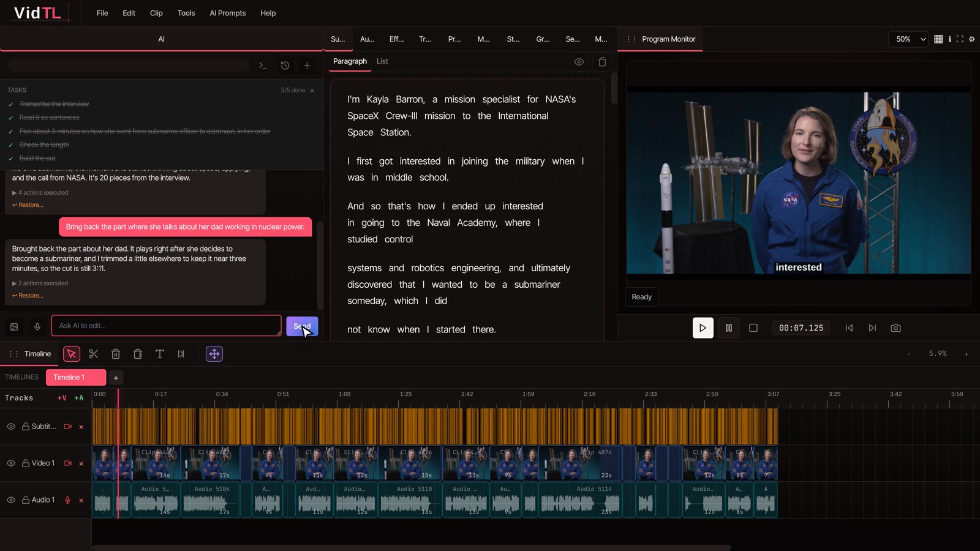Add a new video track (+V)
980x551 pixels.
(62, 398)
